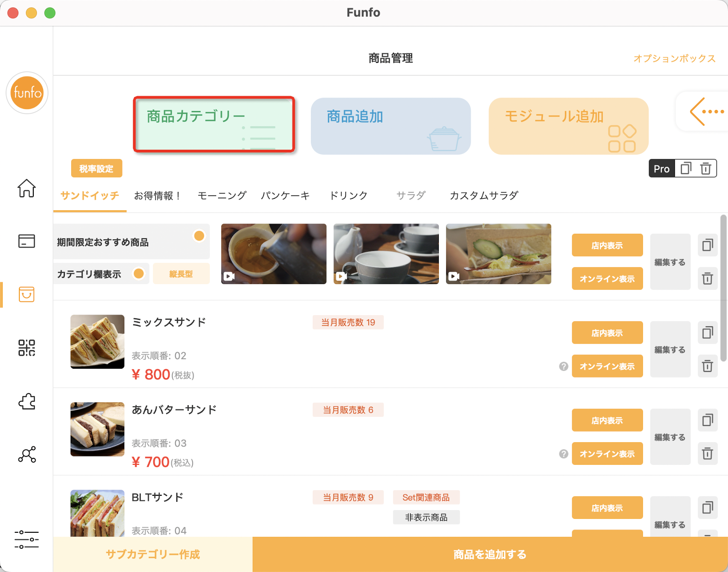Open the Home icon in sidebar
This screenshot has height=572, width=728.
pyautogui.click(x=27, y=188)
